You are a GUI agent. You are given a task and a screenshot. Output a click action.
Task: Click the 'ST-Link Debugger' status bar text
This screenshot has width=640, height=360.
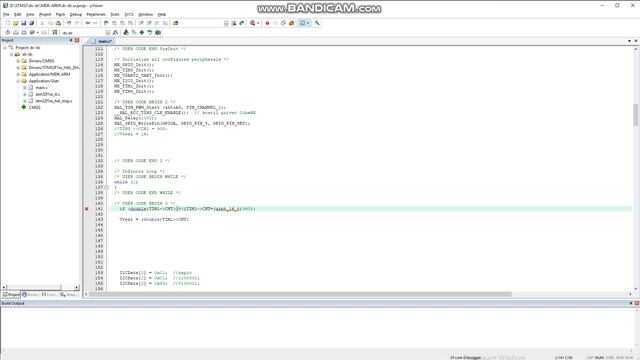tap(465, 358)
